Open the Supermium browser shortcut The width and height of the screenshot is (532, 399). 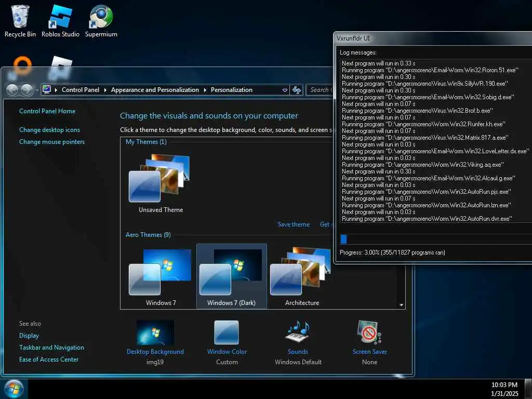tap(101, 21)
